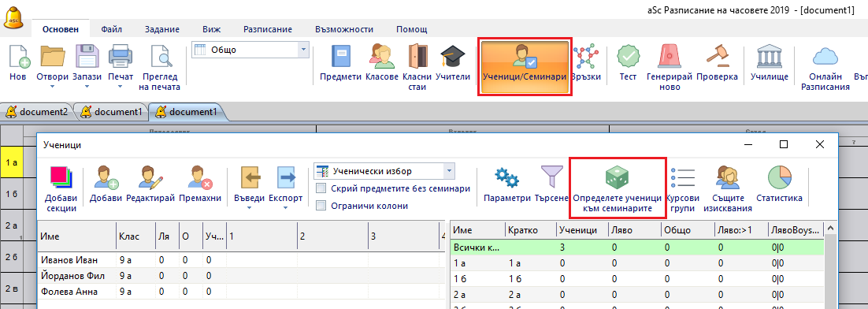Open Параметри gear settings
Image resolution: width=868 pixels, height=309 pixels.
click(506, 184)
